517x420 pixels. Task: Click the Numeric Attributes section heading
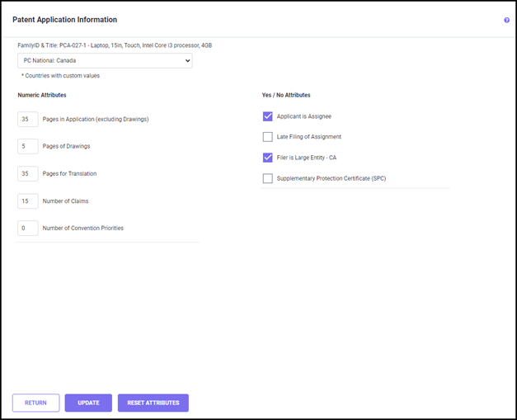[x=41, y=95]
